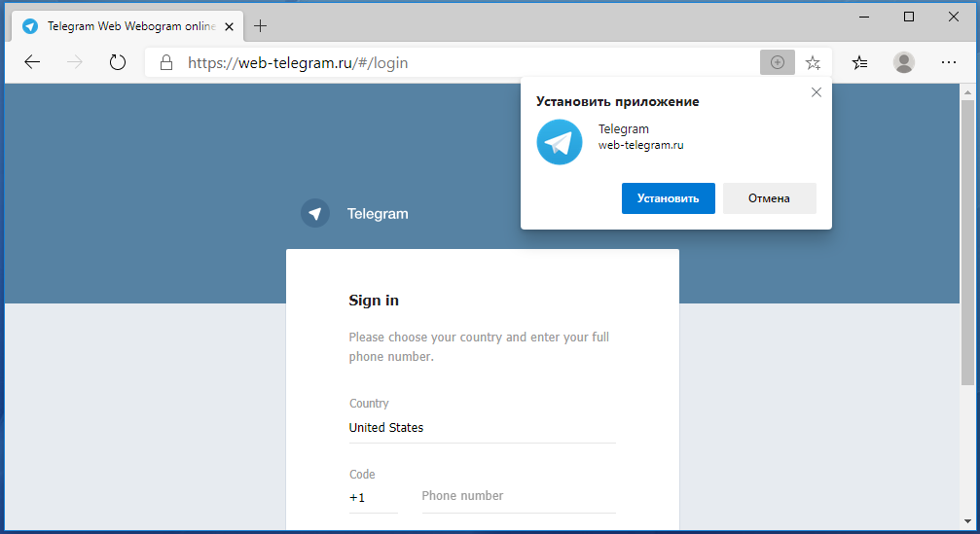980x534 pixels.
Task: Select the Telegram Web Webogram tab
Action: click(127, 26)
